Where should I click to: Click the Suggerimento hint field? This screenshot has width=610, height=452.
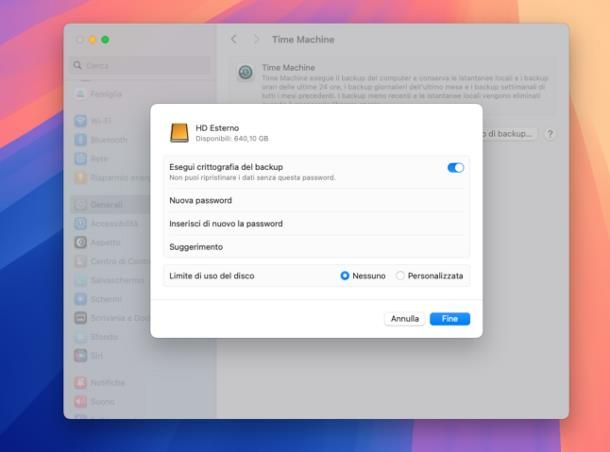[x=317, y=247]
